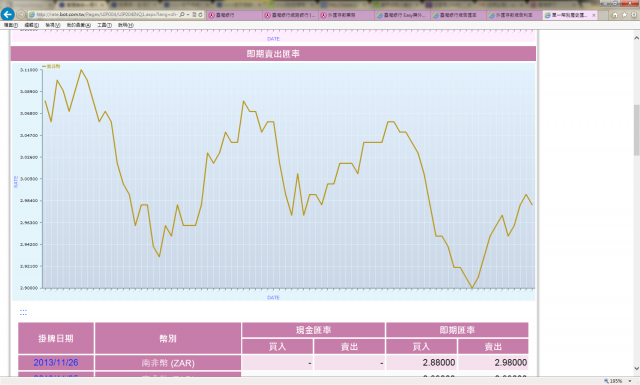The width and height of the screenshot is (640, 385).
Task: Click the chart's highest peak near 3.11000
Action: coord(81,70)
